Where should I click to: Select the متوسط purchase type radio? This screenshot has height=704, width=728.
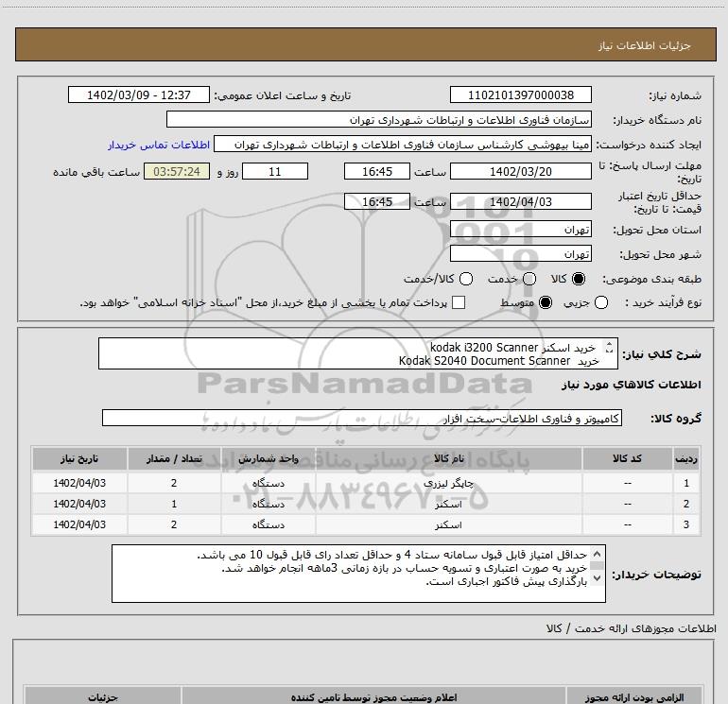[x=546, y=302]
